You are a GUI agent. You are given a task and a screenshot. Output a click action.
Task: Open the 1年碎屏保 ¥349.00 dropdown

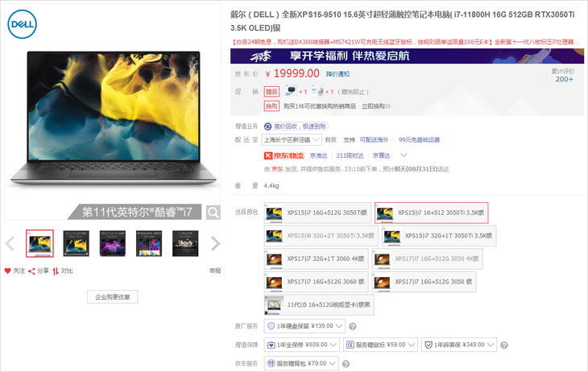[x=459, y=345]
